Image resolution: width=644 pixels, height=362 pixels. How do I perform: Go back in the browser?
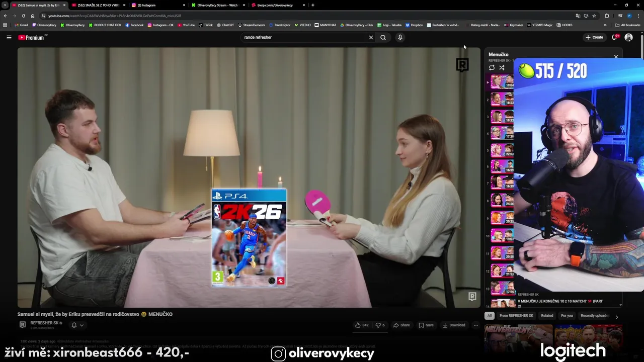pyautogui.click(x=6, y=16)
